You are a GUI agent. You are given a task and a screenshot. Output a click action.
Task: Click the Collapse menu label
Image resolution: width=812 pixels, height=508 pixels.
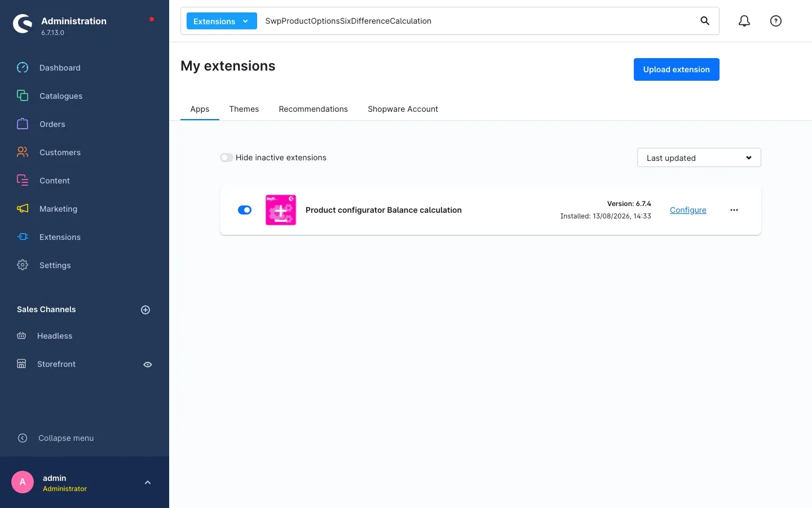click(x=66, y=438)
